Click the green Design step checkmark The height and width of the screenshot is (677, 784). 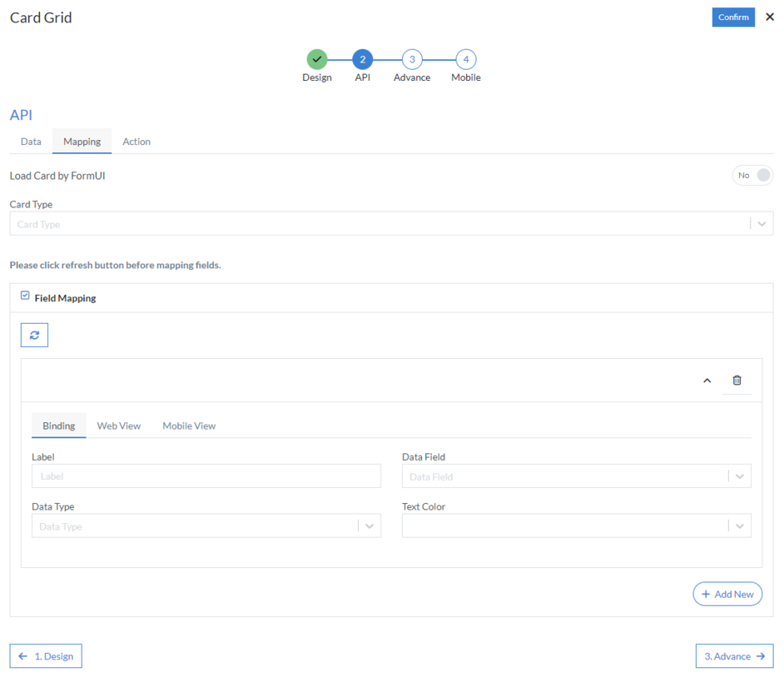pos(317,59)
